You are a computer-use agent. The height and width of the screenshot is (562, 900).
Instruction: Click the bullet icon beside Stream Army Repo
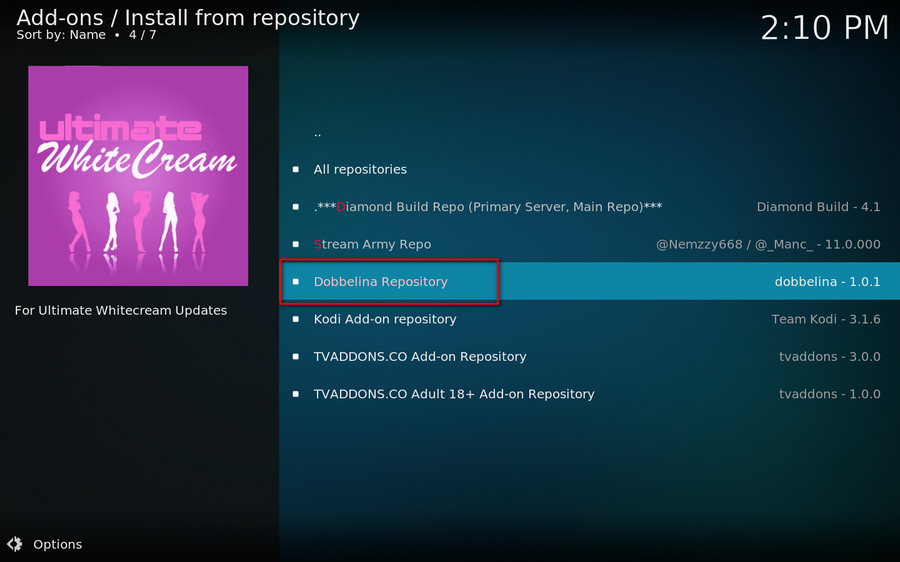pos(296,244)
